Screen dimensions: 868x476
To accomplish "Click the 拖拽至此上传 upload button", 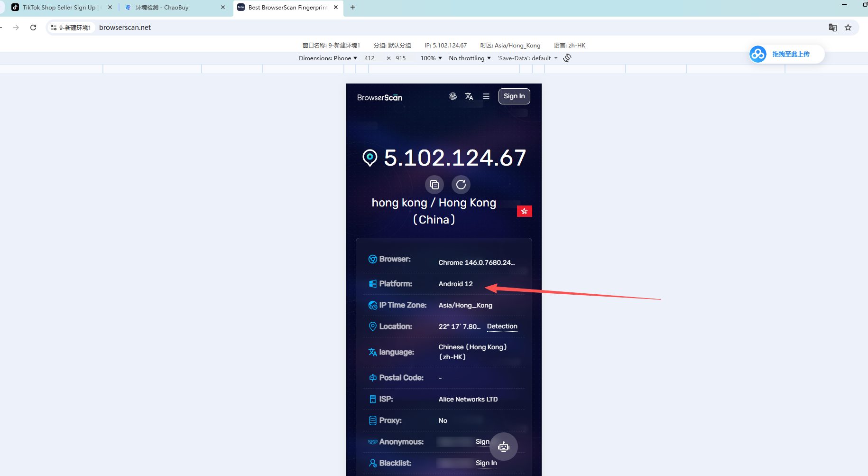I will point(787,54).
